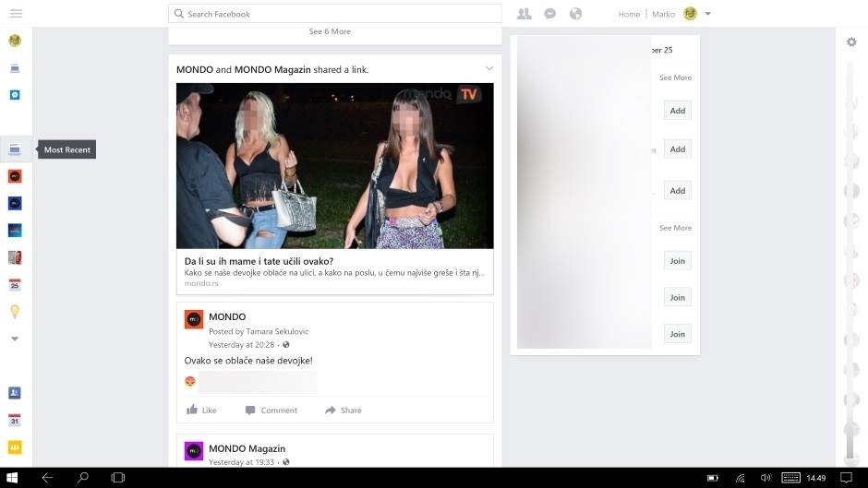Expand more shortcuts arrow in left sidebar

point(15,339)
